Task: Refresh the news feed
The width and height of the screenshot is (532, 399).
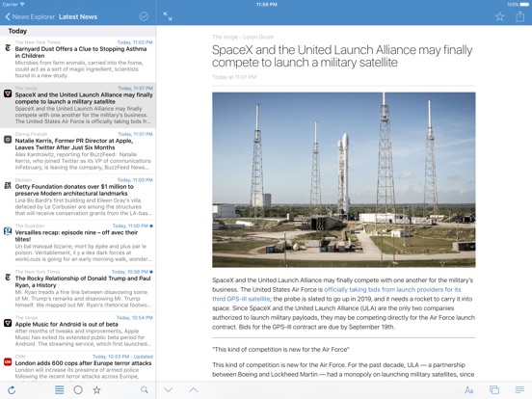Action: (12, 390)
